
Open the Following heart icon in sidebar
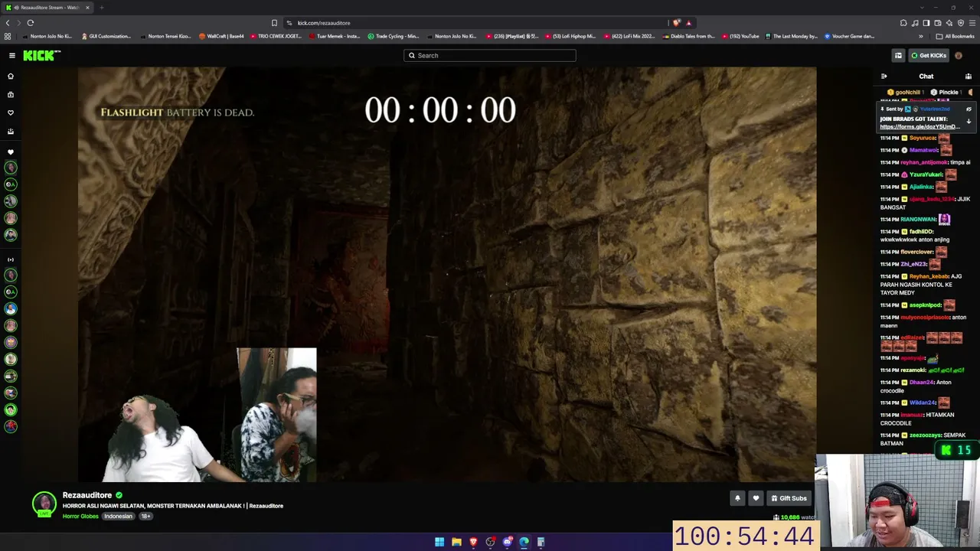pos(11,112)
